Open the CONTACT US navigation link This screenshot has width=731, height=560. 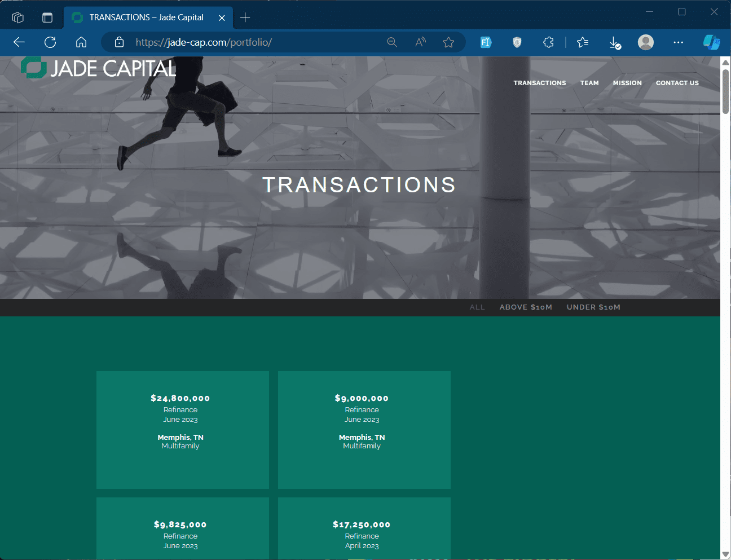pyautogui.click(x=677, y=83)
